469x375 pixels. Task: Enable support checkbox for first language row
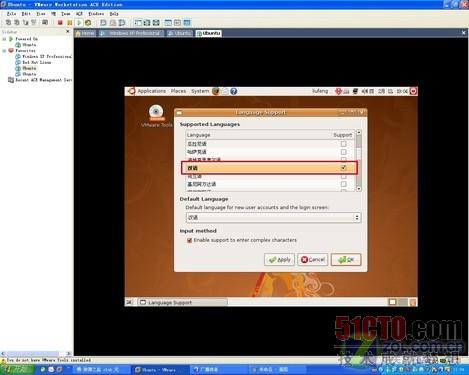tap(343, 144)
